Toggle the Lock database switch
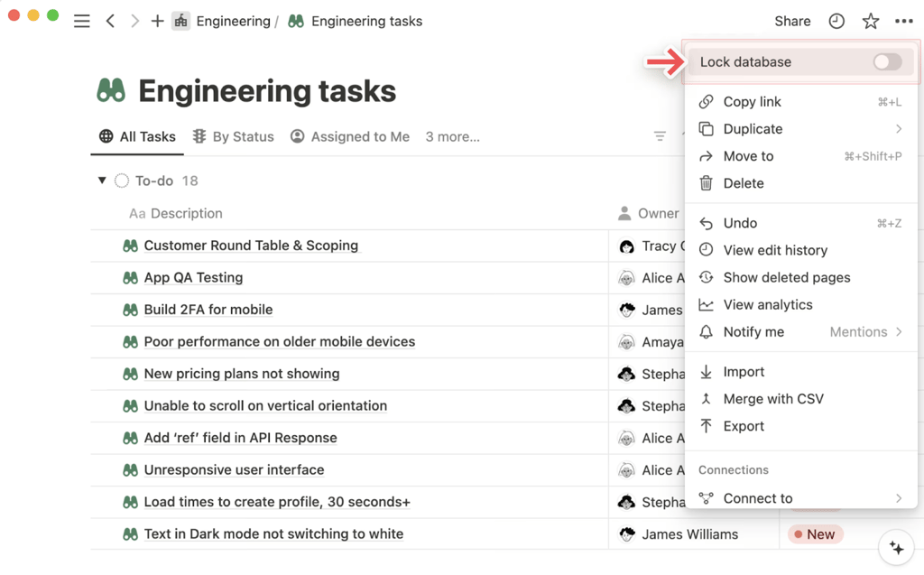 coord(887,61)
